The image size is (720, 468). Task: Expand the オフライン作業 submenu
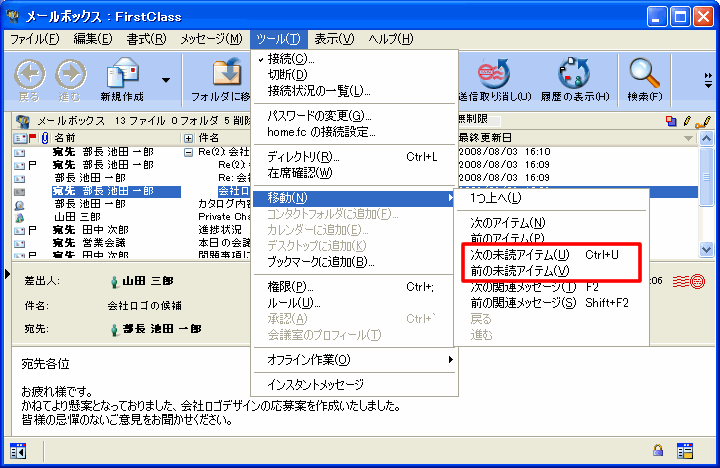354,359
